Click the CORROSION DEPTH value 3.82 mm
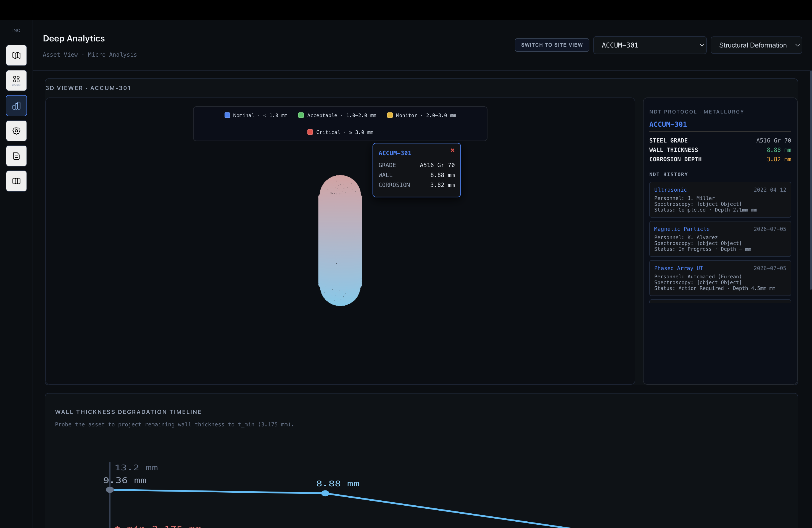Screen dimensions: 812x528 point(779,159)
